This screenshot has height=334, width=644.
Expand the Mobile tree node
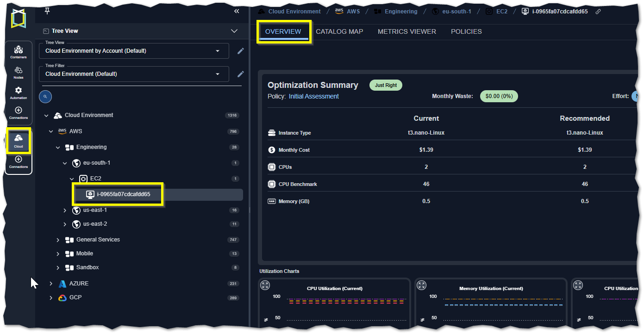(x=58, y=254)
